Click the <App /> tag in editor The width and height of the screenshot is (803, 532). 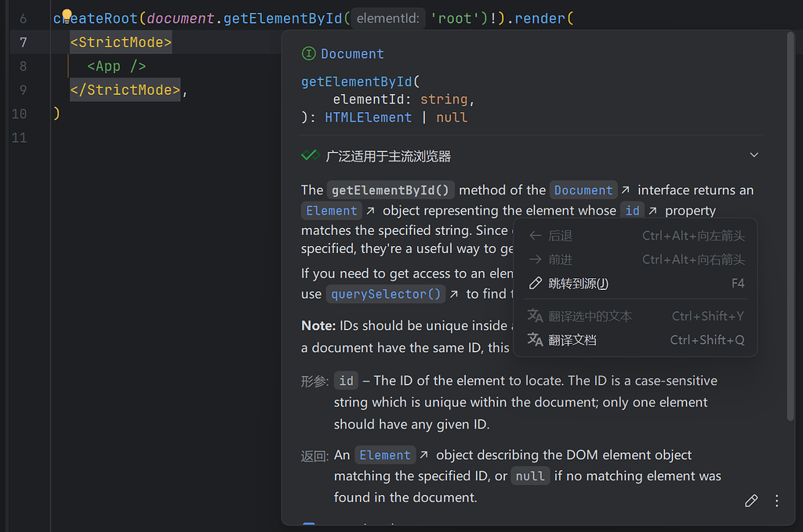coord(117,66)
